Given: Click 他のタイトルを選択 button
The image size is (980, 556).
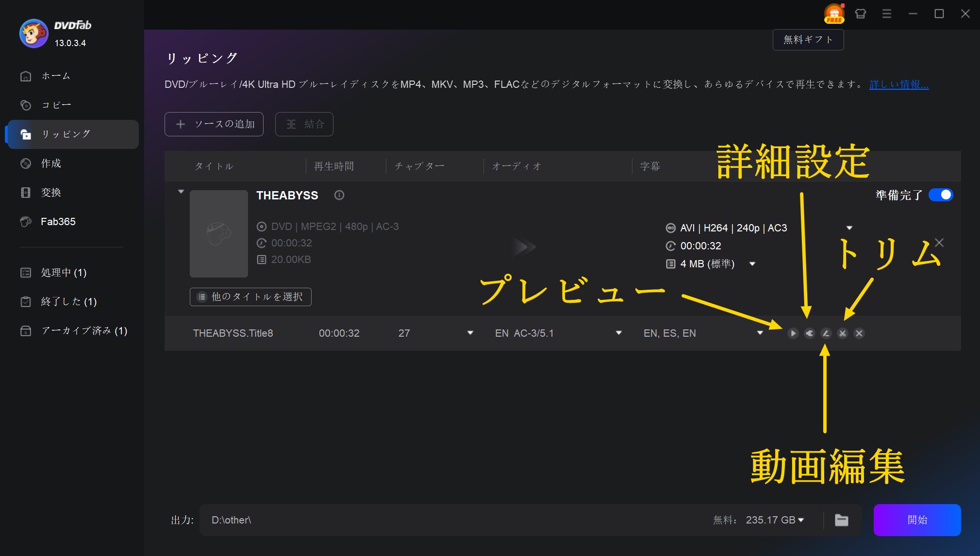Looking at the screenshot, I should 250,297.
